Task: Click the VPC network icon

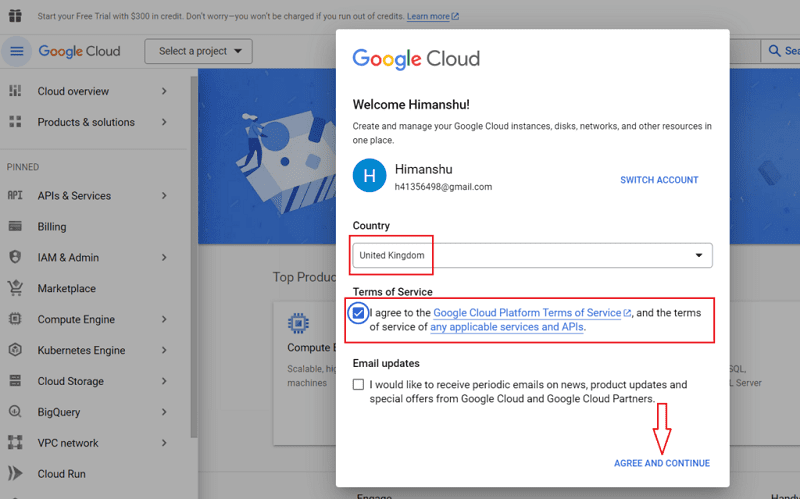Action: pyautogui.click(x=15, y=442)
